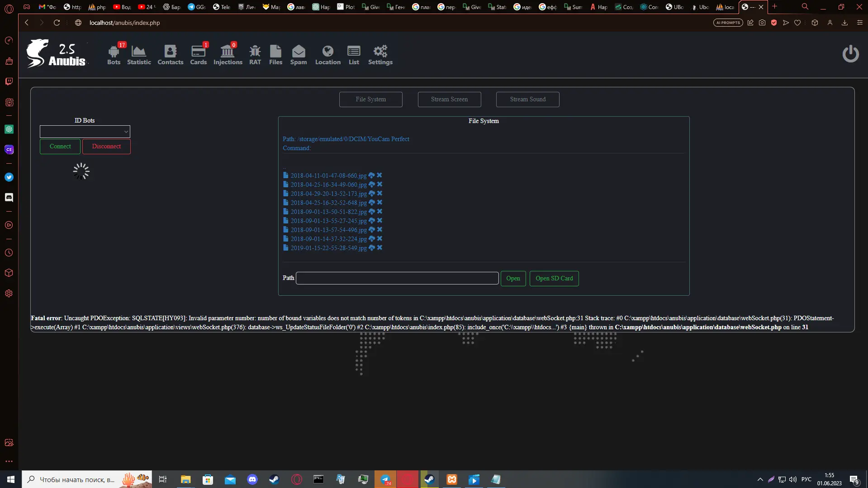This screenshot has height=488, width=868.
Task: Open Twitch in browser sidebar
Action: [9, 81]
